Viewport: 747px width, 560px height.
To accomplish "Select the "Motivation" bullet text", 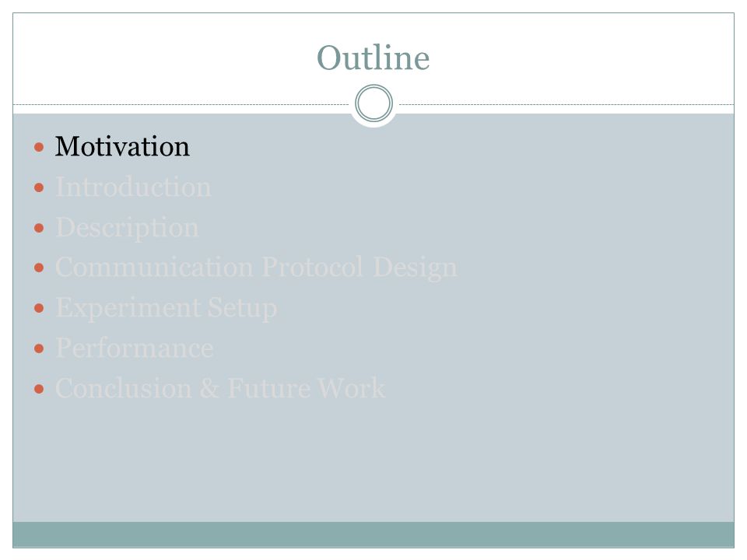I will 122,146.
